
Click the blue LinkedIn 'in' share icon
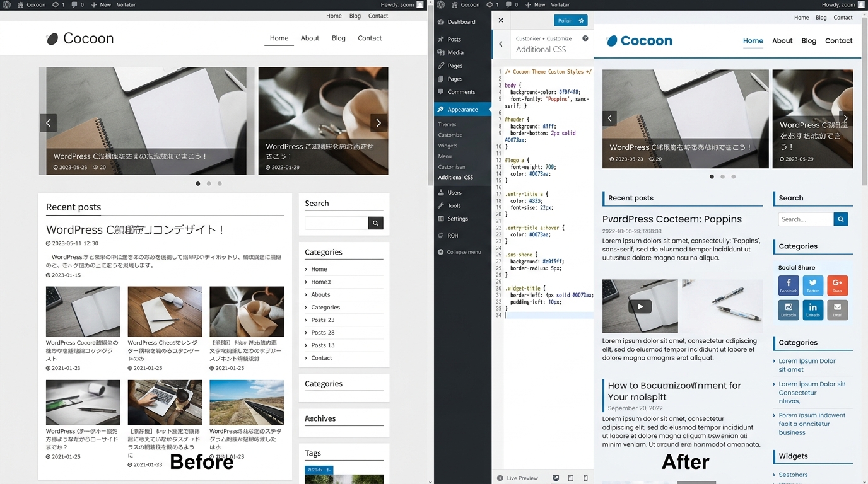(x=812, y=310)
